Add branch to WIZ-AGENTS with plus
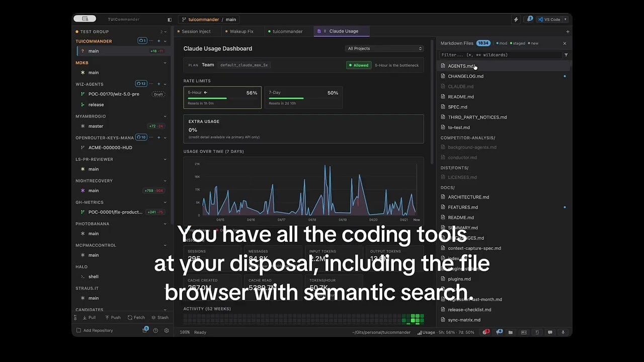The height and width of the screenshot is (362, 644). point(158,84)
